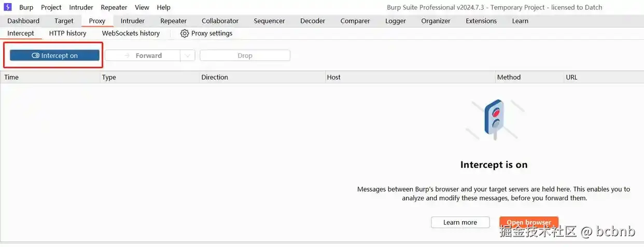Open the Repeater menu in menu bar

[114, 7]
